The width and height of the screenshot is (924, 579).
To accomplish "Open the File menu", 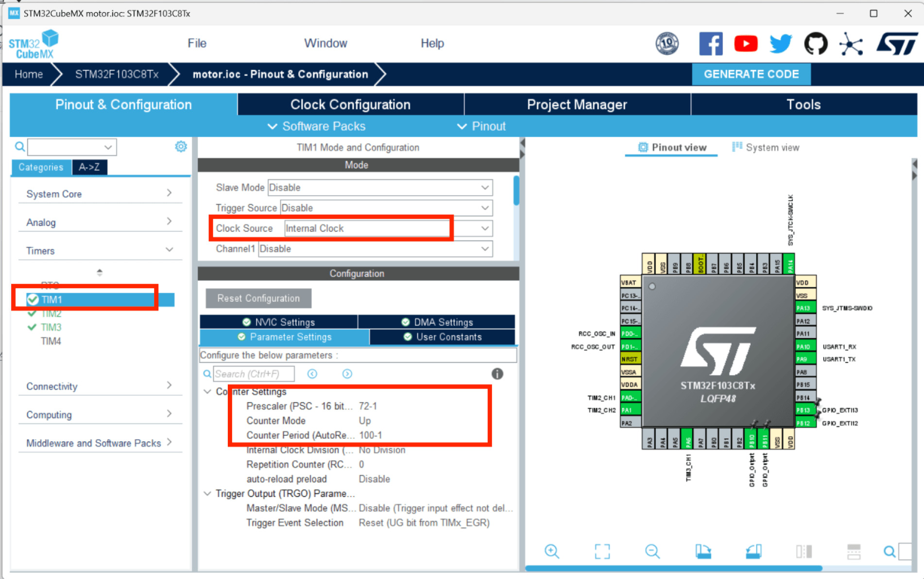I will (197, 43).
